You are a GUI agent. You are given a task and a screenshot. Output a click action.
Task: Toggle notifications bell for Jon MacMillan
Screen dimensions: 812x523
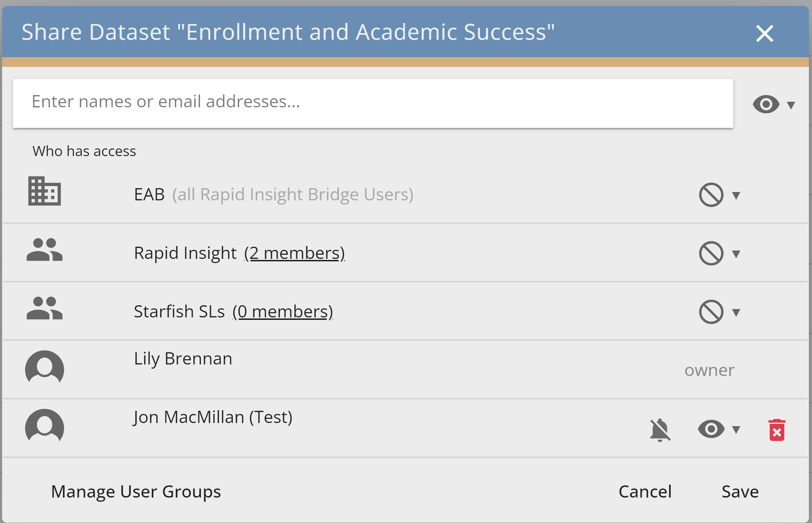660,430
